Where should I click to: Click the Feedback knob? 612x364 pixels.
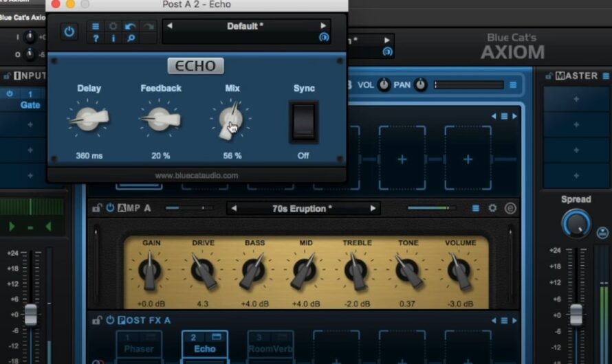click(160, 119)
